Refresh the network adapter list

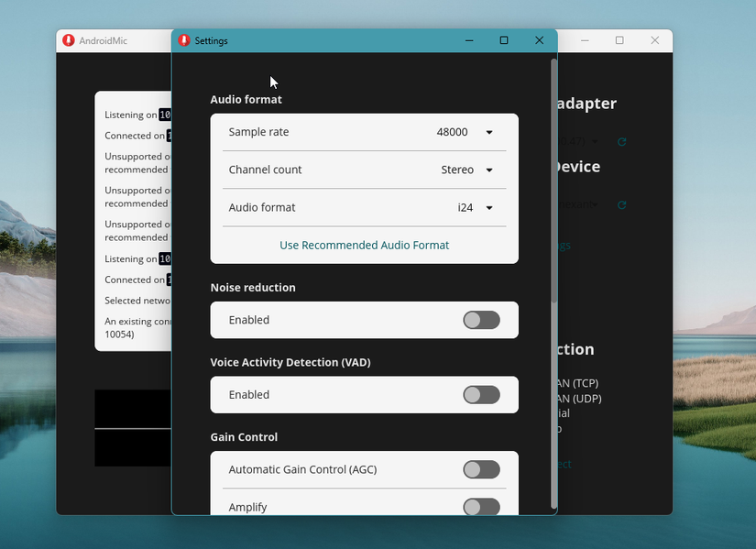(x=622, y=142)
